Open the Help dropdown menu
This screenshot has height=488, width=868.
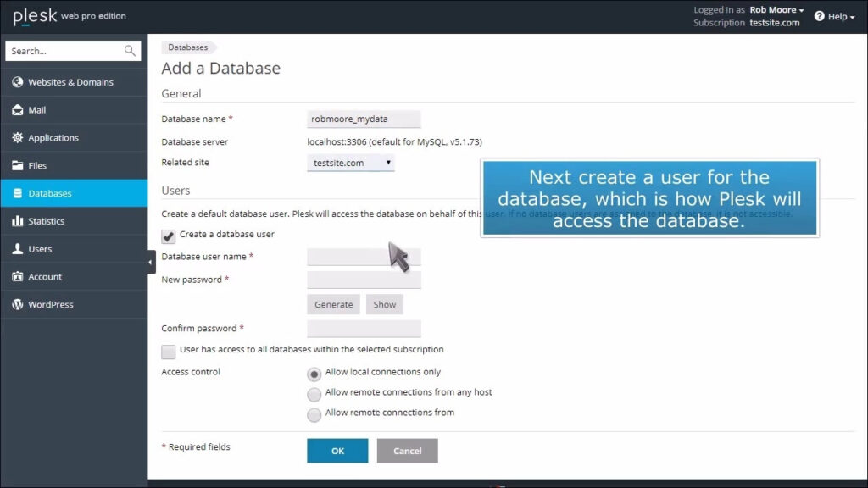836,15
